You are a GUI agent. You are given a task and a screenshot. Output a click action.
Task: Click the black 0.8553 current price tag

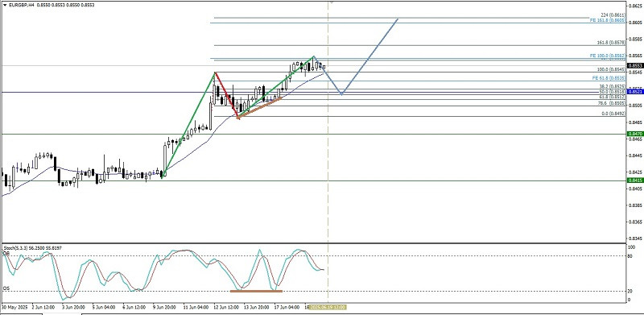tap(634, 65)
